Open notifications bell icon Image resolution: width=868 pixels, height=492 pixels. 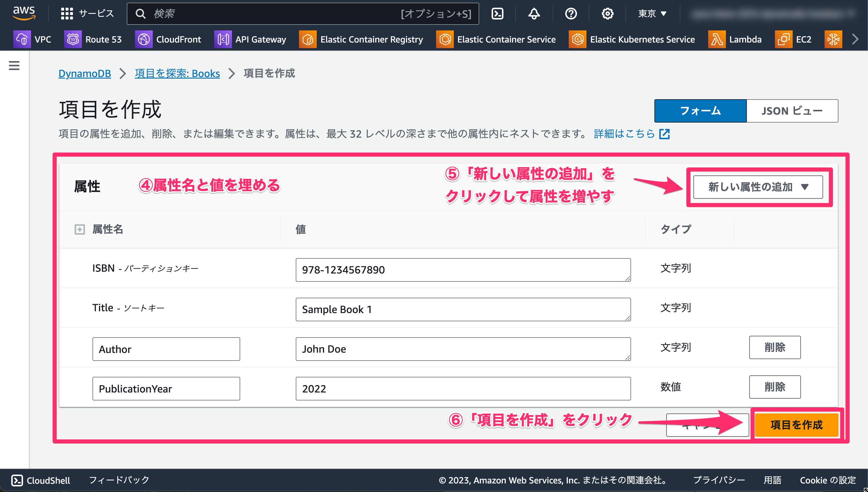[534, 14]
